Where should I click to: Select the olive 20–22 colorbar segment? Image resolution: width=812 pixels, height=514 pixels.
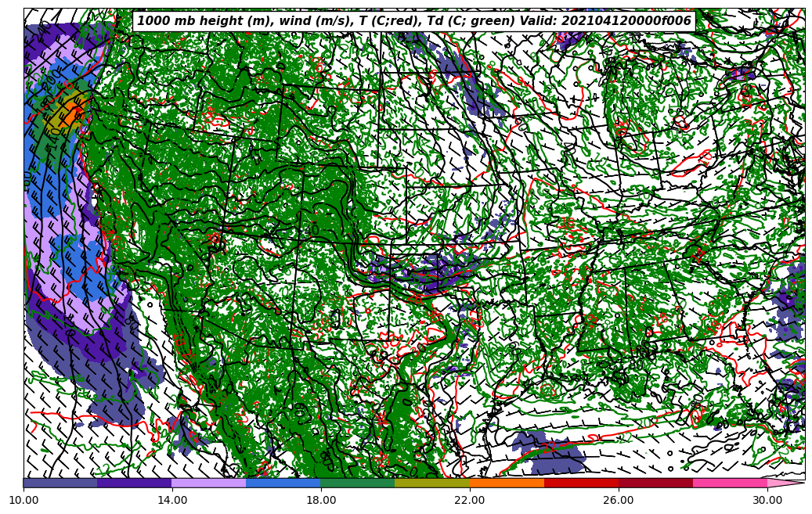432,483
